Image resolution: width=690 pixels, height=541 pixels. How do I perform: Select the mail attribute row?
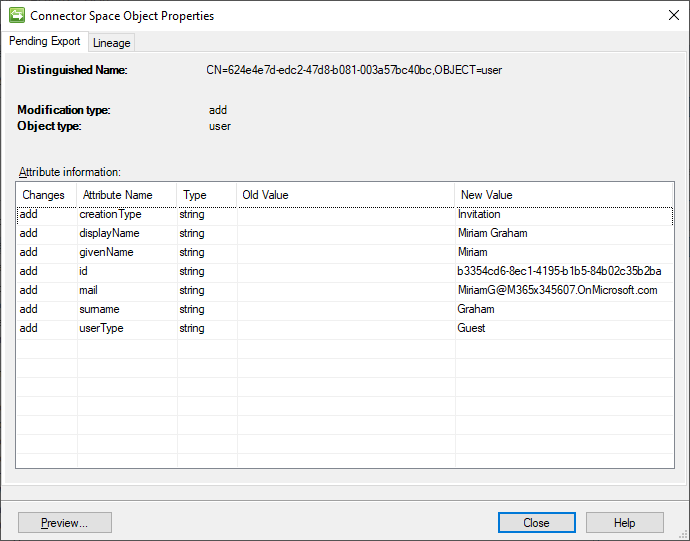pyautogui.click(x=90, y=290)
